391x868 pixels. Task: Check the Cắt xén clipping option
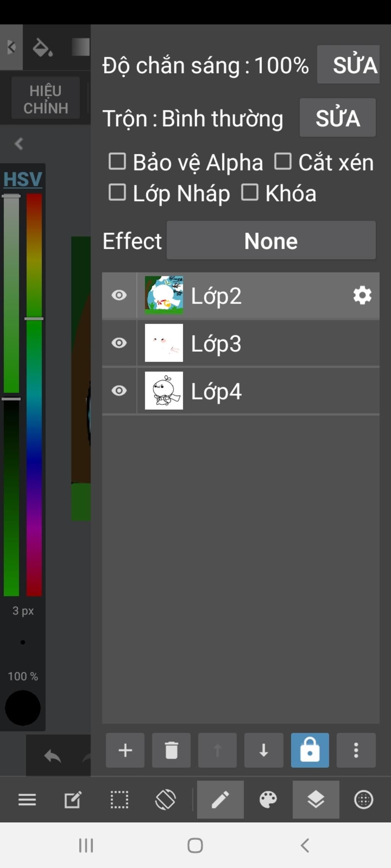(x=283, y=161)
